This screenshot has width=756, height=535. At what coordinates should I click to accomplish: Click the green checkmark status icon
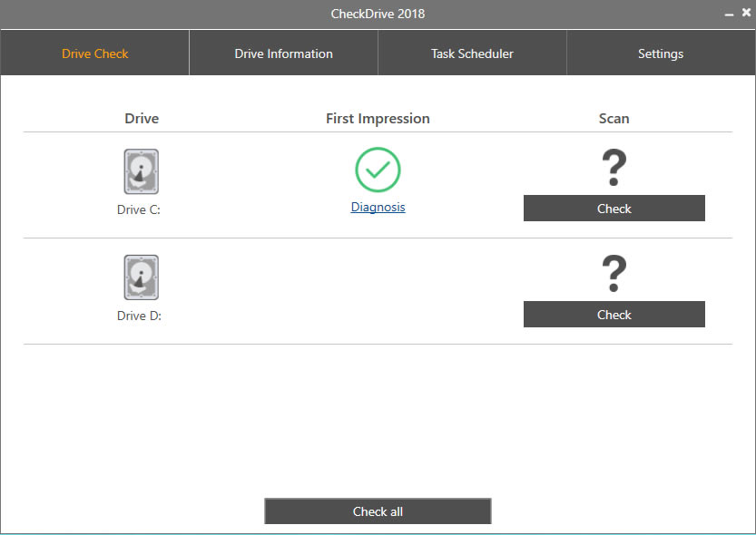(378, 170)
